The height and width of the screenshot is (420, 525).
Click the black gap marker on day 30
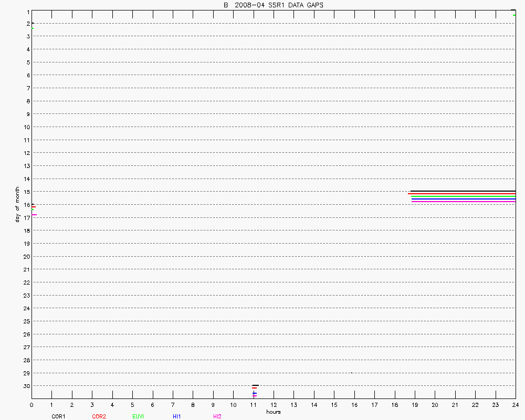[x=255, y=385]
